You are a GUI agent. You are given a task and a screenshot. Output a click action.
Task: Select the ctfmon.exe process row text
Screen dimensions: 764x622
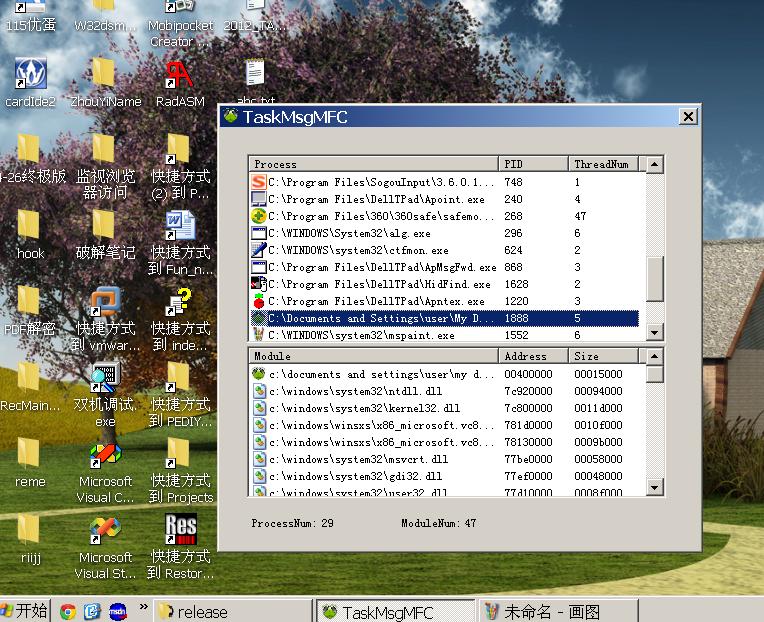(358, 250)
